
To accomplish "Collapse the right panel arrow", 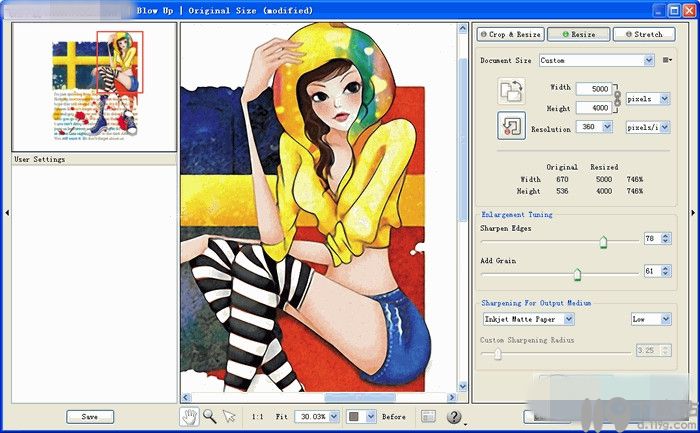I will click(693, 213).
